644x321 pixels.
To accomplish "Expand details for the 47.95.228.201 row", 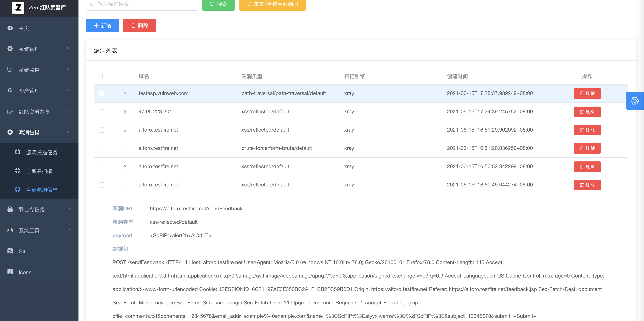I will click(125, 112).
